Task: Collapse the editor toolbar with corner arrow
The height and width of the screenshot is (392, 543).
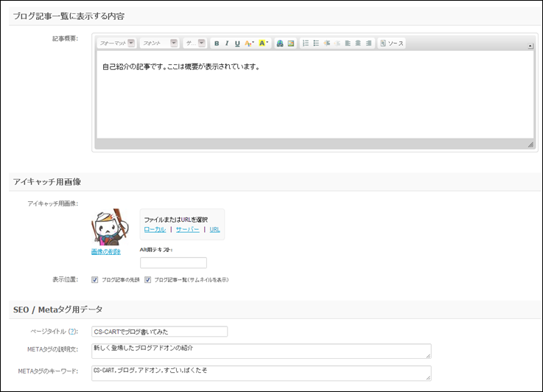Action: coord(530,46)
